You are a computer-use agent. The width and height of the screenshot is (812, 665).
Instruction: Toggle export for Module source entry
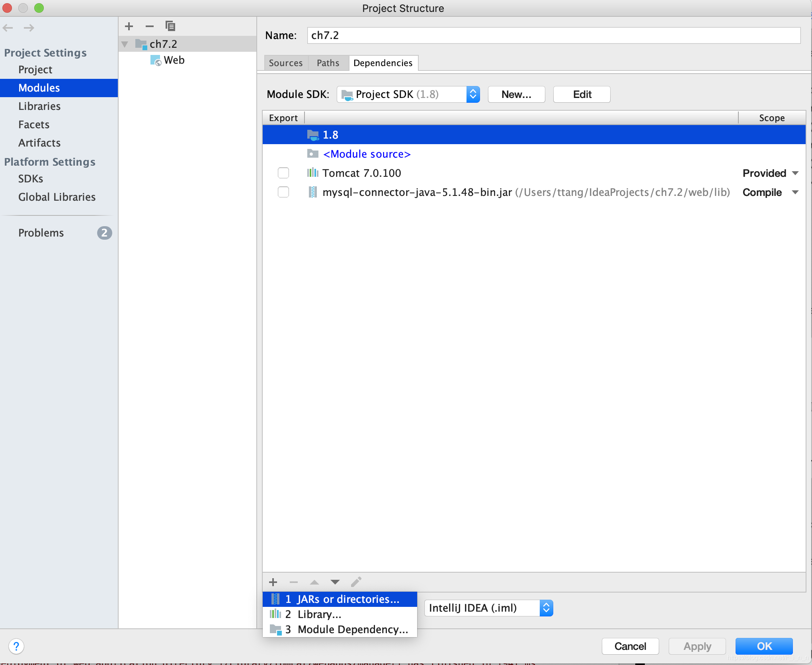(x=284, y=154)
